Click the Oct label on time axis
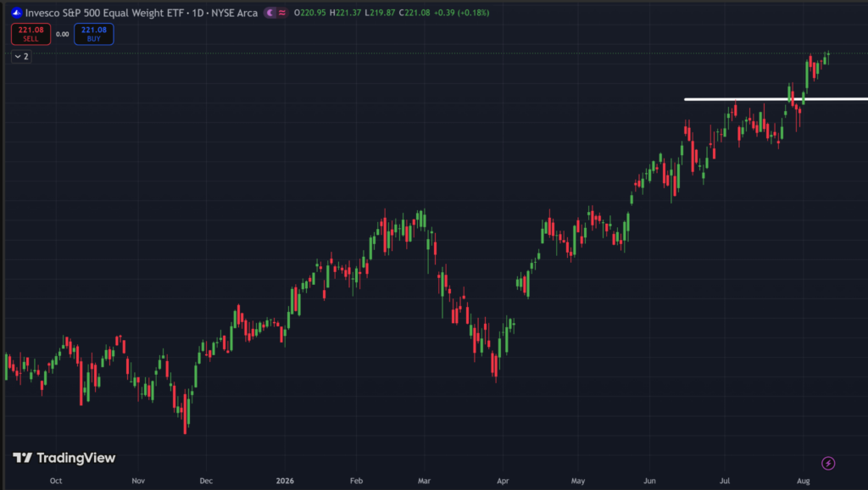868x490 pixels. (56, 481)
